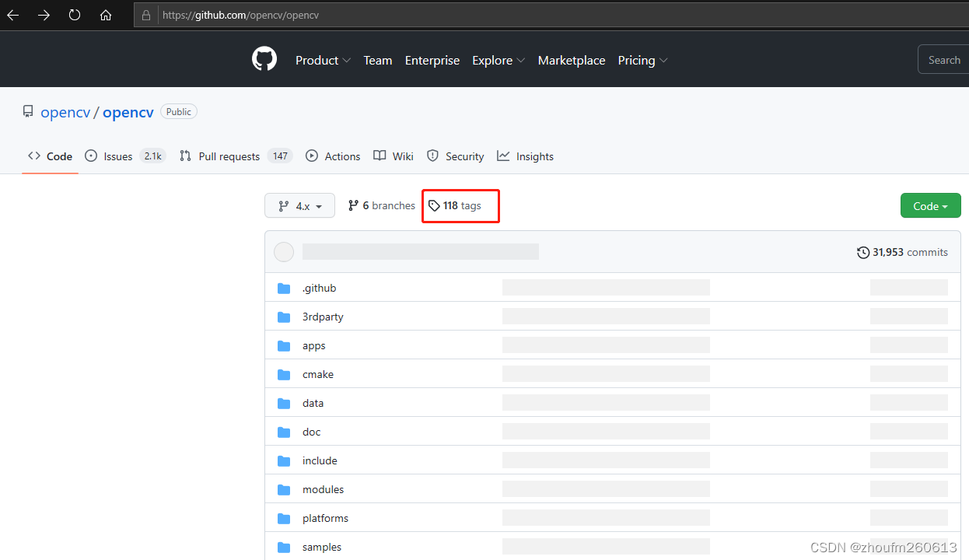
Task: Open the 118 tags link
Action: pos(455,205)
